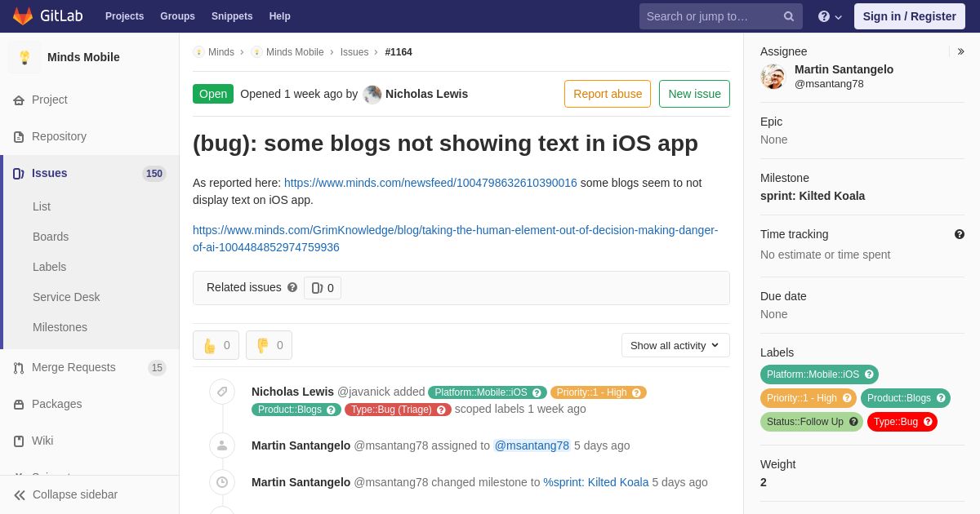Open Service Desk in sidebar

click(x=66, y=297)
